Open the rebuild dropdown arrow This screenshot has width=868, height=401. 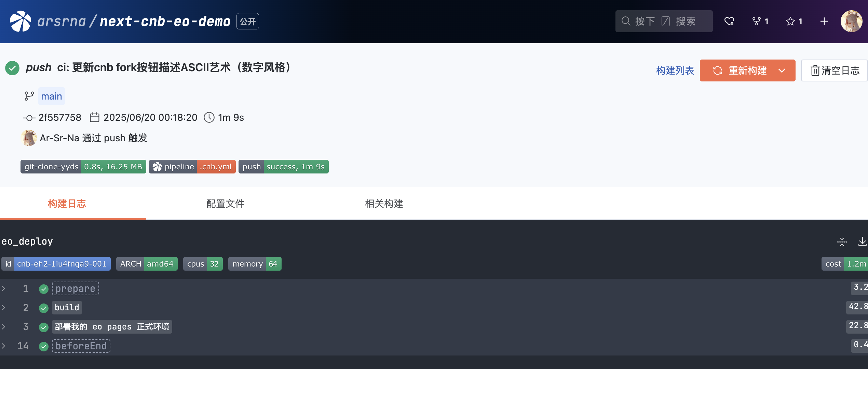pos(782,70)
